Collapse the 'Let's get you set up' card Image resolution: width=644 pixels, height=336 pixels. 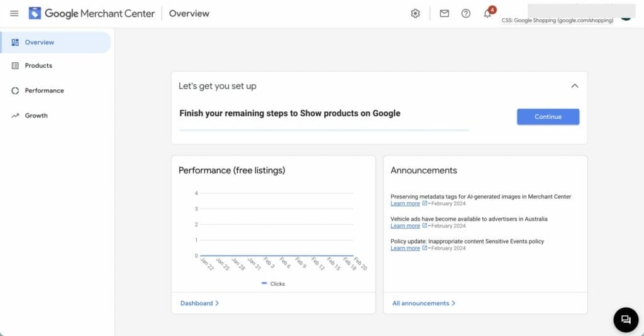(x=574, y=86)
